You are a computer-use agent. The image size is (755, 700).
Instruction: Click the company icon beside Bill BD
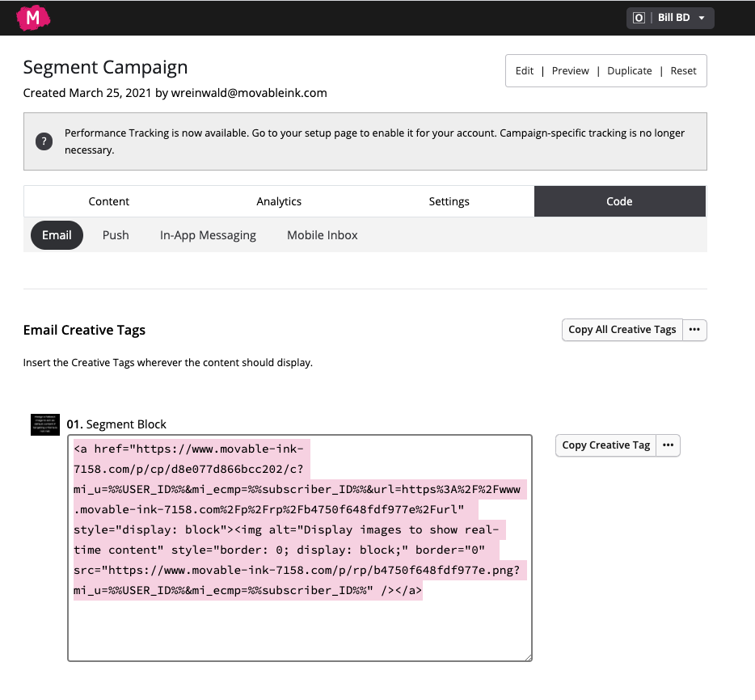tap(639, 18)
